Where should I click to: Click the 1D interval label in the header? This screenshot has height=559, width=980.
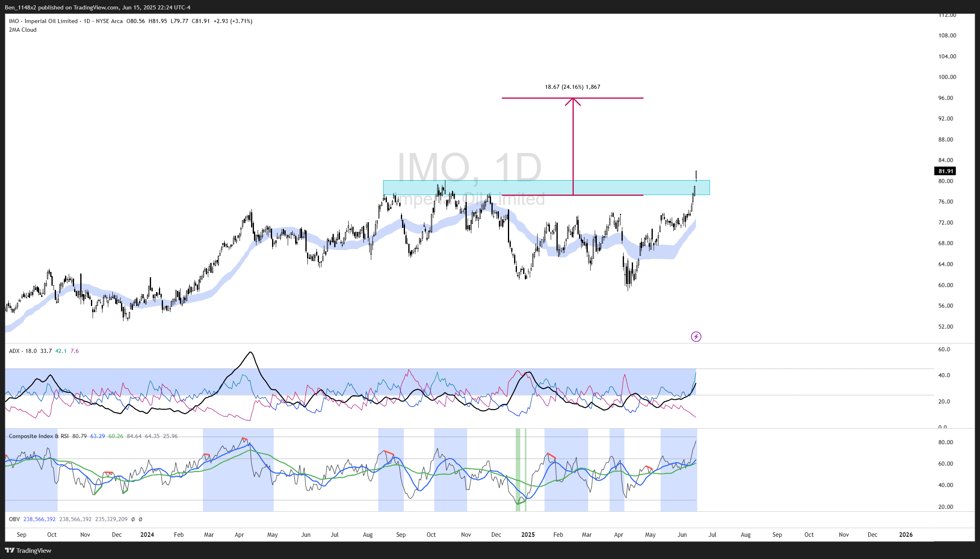[x=87, y=21]
